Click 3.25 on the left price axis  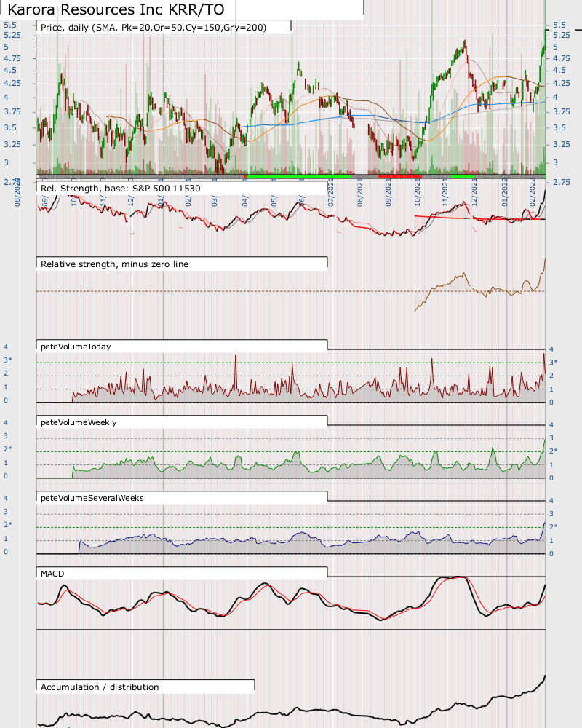[12, 144]
